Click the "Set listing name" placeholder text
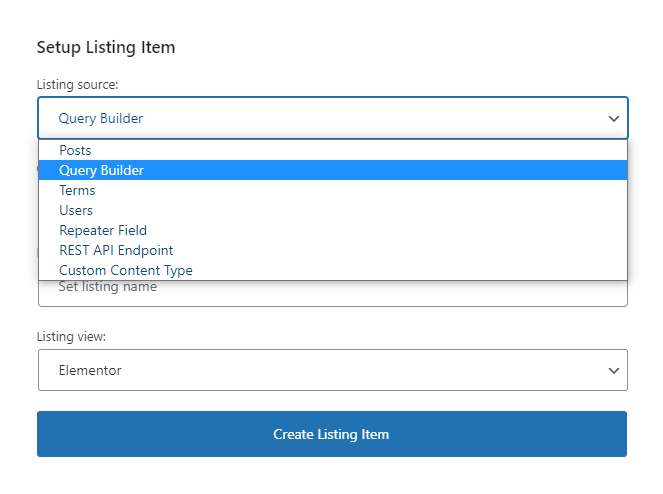This screenshot has width=663, height=494. click(108, 287)
